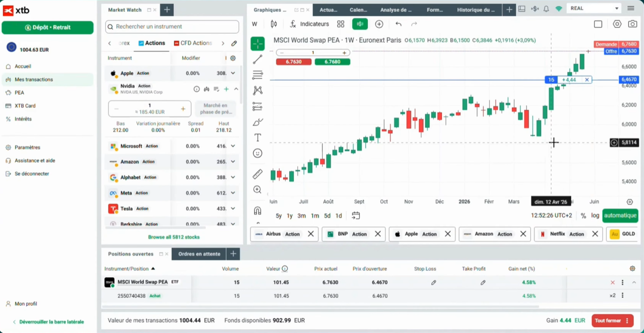Open the Browse all 5812 stocks link

174,237
